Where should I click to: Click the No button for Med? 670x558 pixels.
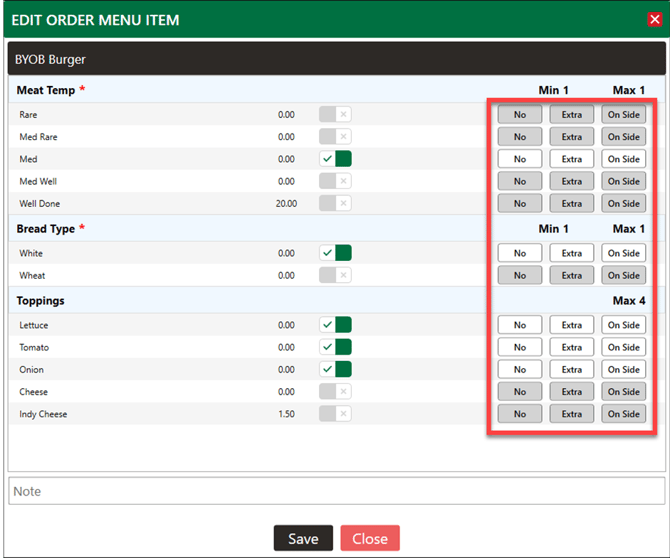coord(520,159)
